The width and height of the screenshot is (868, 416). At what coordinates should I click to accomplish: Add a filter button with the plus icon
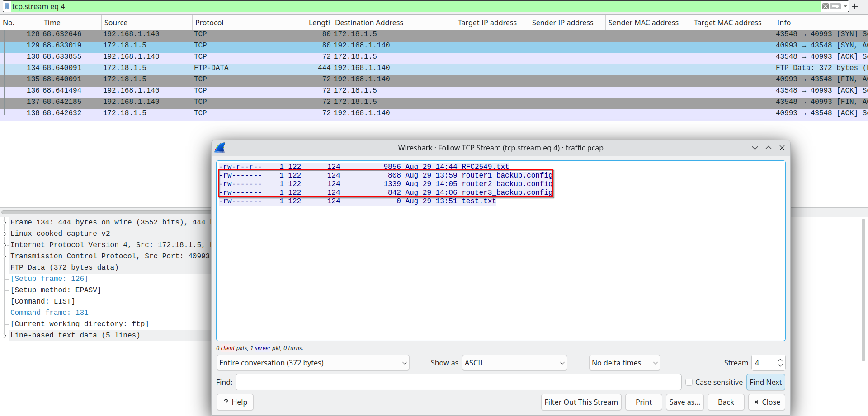pos(855,6)
